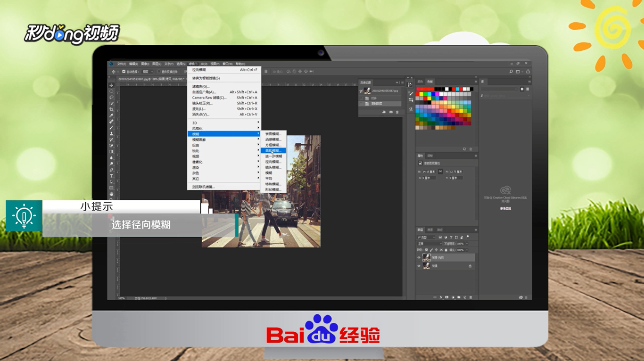
Task: Open the 正常 blend mode dropdown
Action: point(429,244)
